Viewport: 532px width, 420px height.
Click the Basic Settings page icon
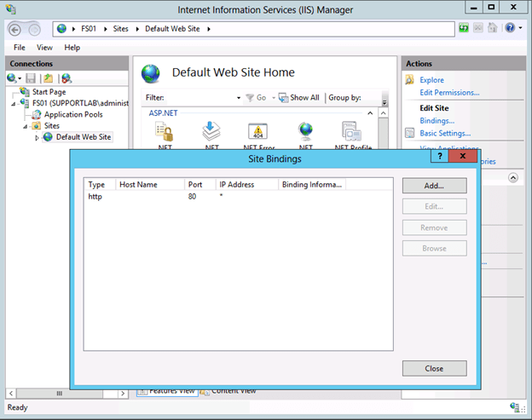click(x=409, y=133)
